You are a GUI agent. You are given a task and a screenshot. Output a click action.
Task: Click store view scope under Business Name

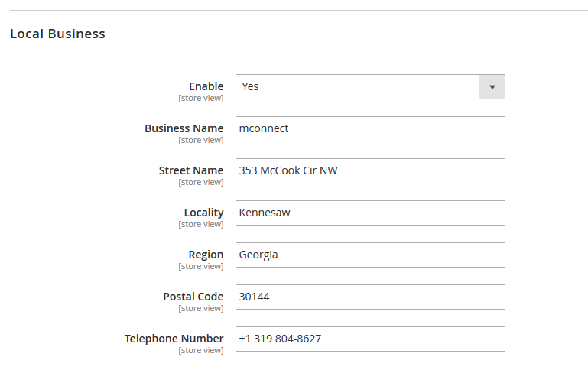point(201,141)
